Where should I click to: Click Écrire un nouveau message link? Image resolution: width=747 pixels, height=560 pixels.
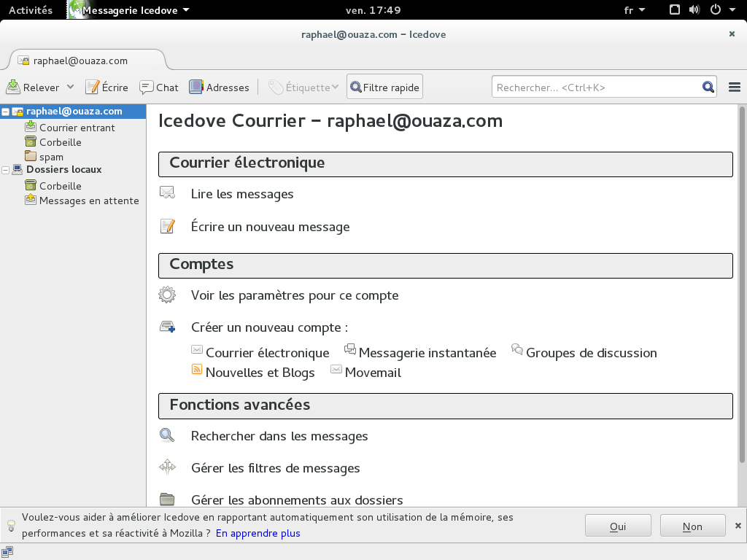pyautogui.click(x=270, y=227)
